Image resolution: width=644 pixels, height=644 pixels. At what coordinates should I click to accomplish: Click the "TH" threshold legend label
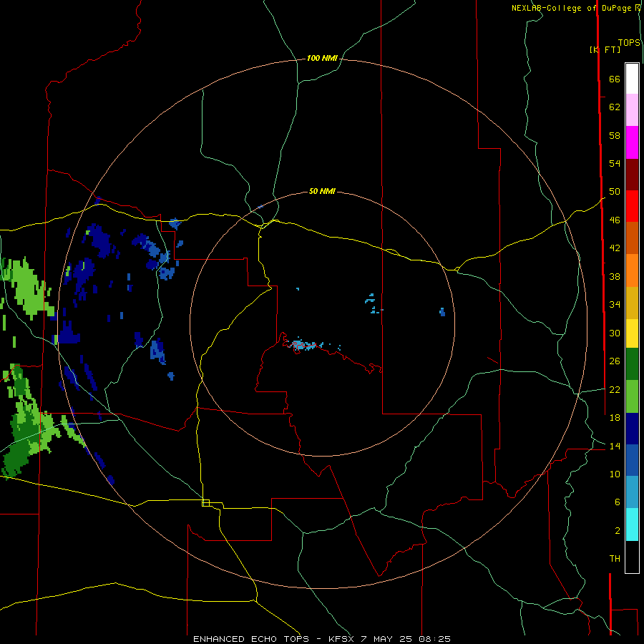pos(615,558)
